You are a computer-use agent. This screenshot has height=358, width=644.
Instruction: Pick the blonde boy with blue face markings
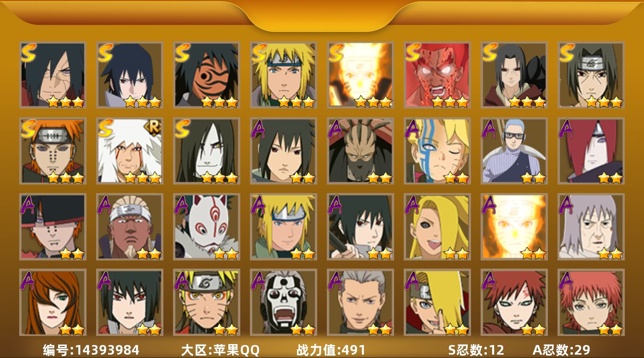[437, 151]
